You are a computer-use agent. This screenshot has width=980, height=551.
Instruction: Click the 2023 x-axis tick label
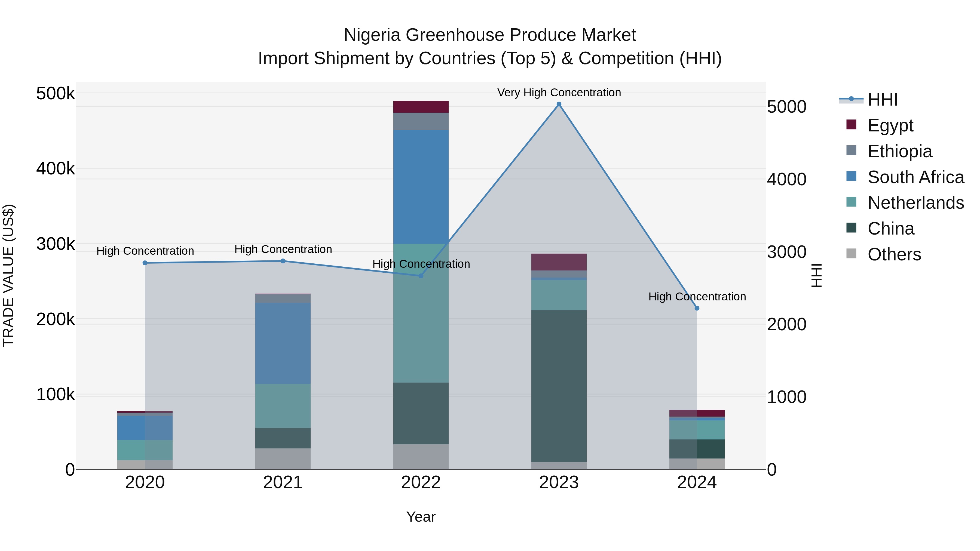point(559,482)
